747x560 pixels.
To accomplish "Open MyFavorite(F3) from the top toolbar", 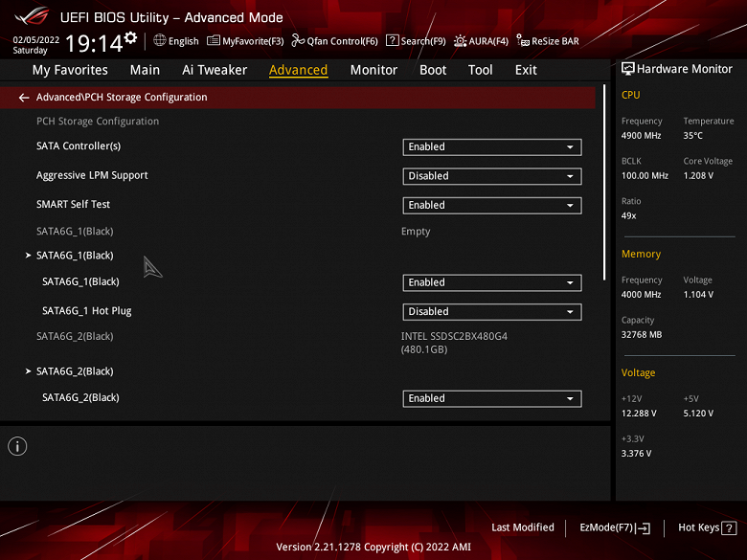I will pos(245,41).
